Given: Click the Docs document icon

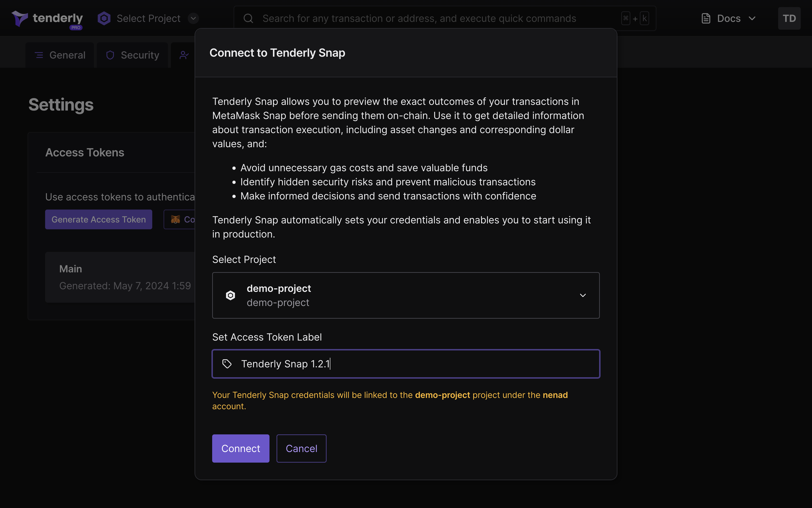Looking at the screenshot, I should coord(706,19).
